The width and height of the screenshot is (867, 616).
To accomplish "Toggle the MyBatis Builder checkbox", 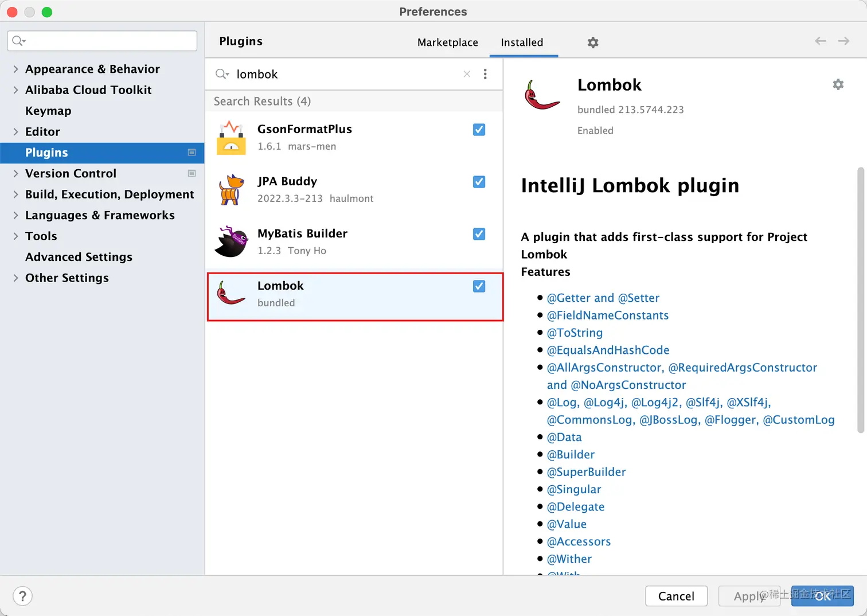I will click(x=479, y=234).
